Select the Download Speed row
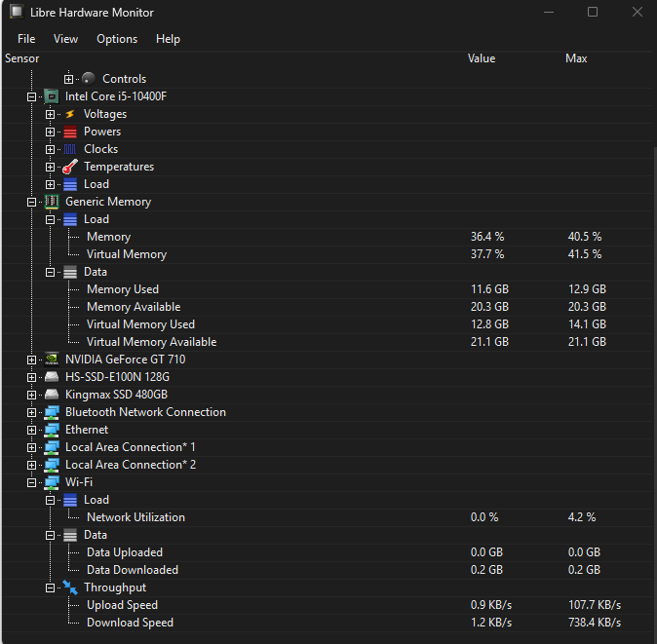The height and width of the screenshot is (644, 657). 328,624
